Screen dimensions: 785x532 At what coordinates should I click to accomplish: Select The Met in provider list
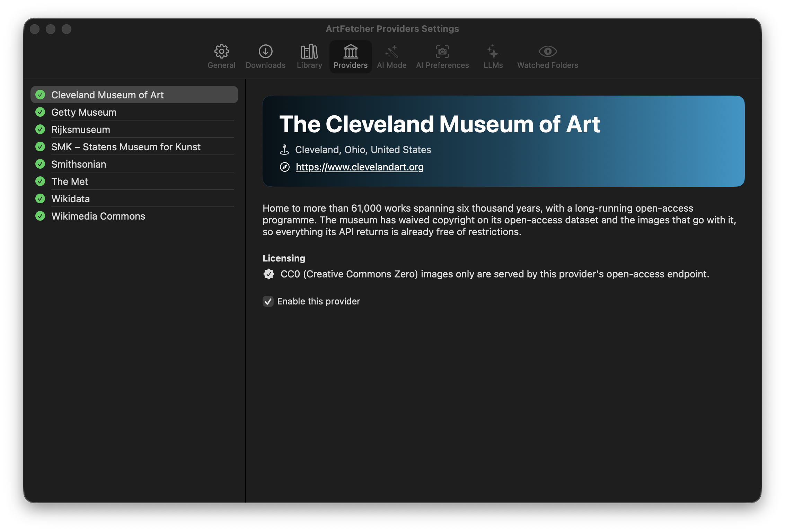tap(134, 181)
